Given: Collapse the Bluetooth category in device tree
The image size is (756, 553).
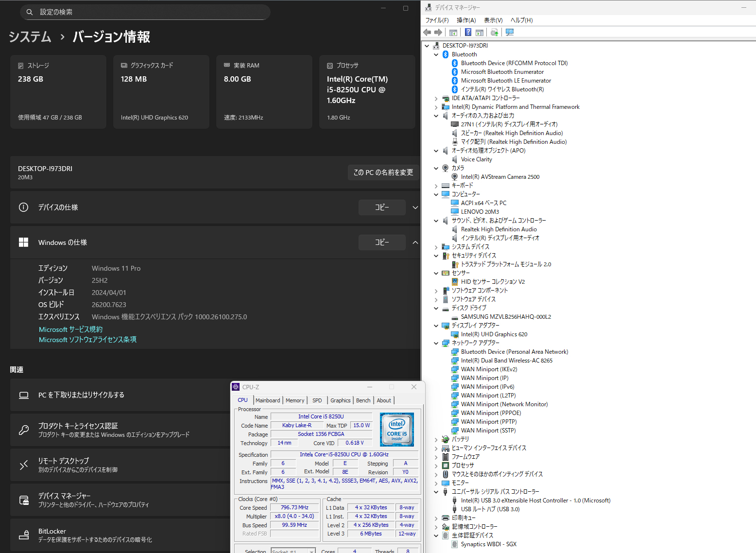Looking at the screenshot, I should pyautogui.click(x=436, y=54).
